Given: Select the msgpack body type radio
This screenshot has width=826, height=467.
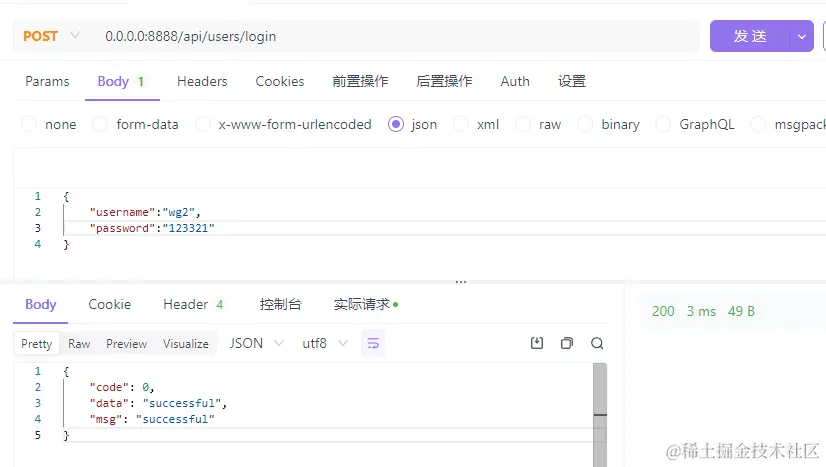Looking at the screenshot, I should coord(758,124).
